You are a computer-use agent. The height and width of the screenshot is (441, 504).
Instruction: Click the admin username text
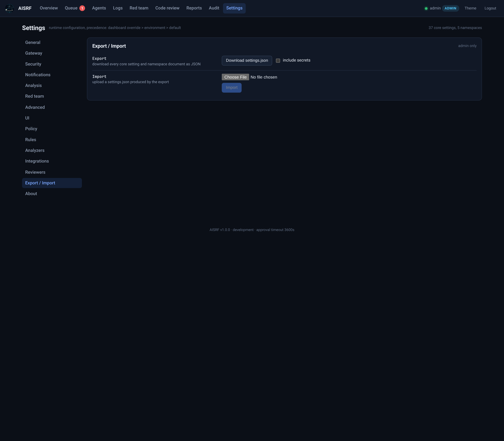tap(435, 8)
